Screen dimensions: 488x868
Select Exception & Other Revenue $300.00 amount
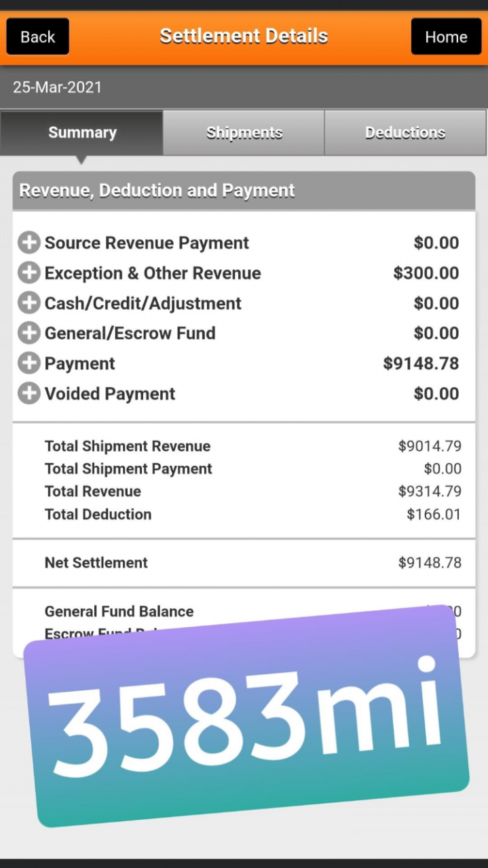click(x=426, y=273)
